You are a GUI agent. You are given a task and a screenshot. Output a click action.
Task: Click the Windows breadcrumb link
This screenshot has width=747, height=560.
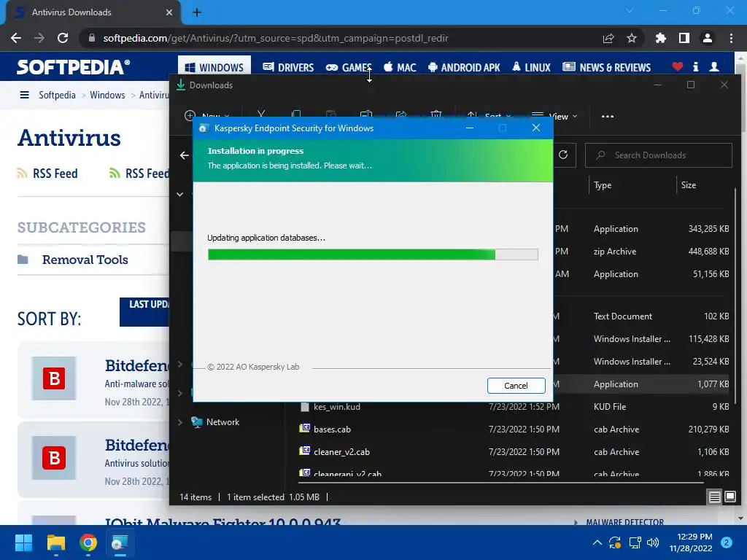pyautogui.click(x=107, y=95)
